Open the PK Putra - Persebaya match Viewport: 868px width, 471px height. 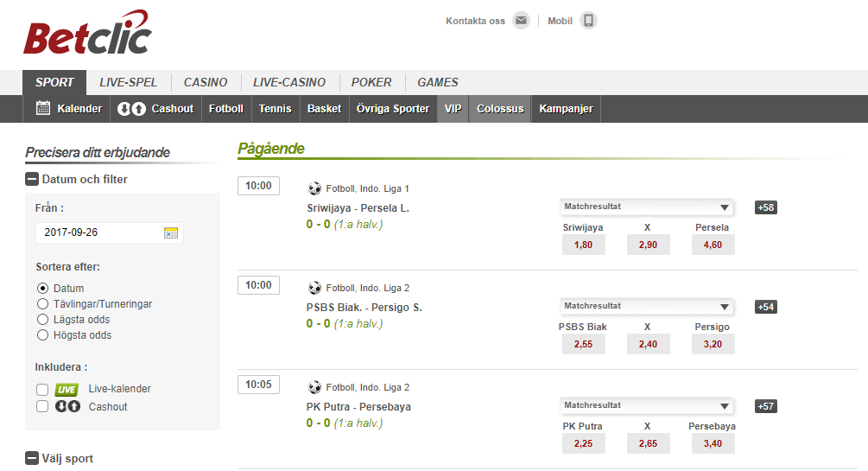(358, 407)
